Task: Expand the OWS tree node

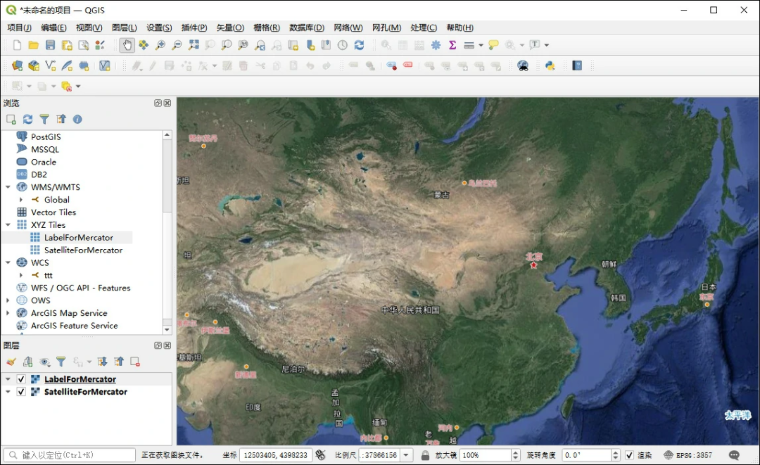Action: coord(8,301)
